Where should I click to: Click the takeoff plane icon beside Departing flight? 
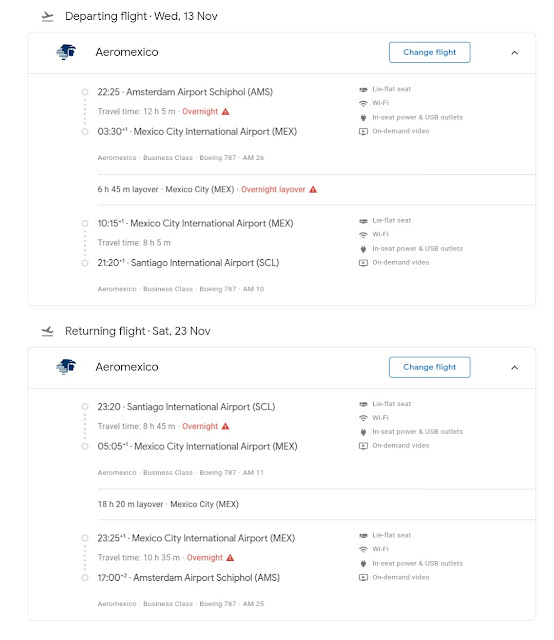(x=48, y=16)
